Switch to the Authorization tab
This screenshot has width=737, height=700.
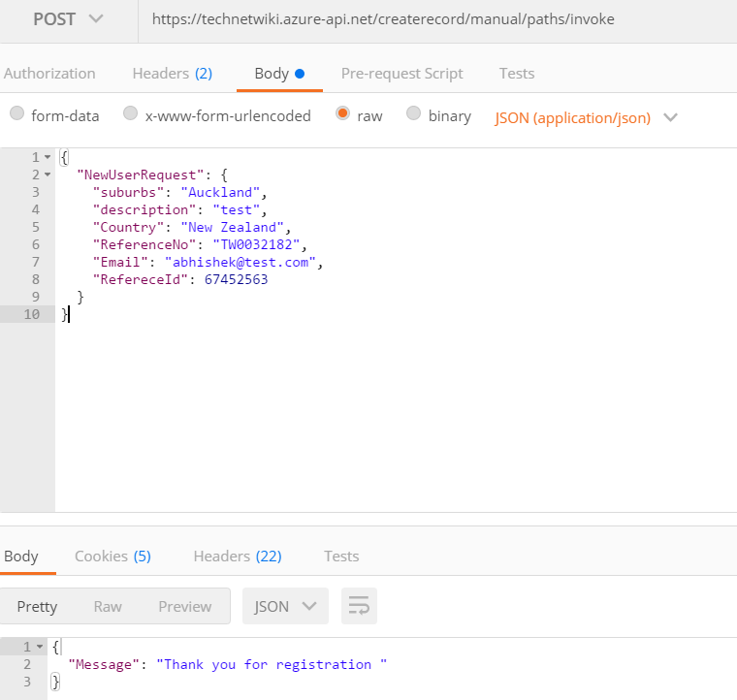(x=49, y=74)
